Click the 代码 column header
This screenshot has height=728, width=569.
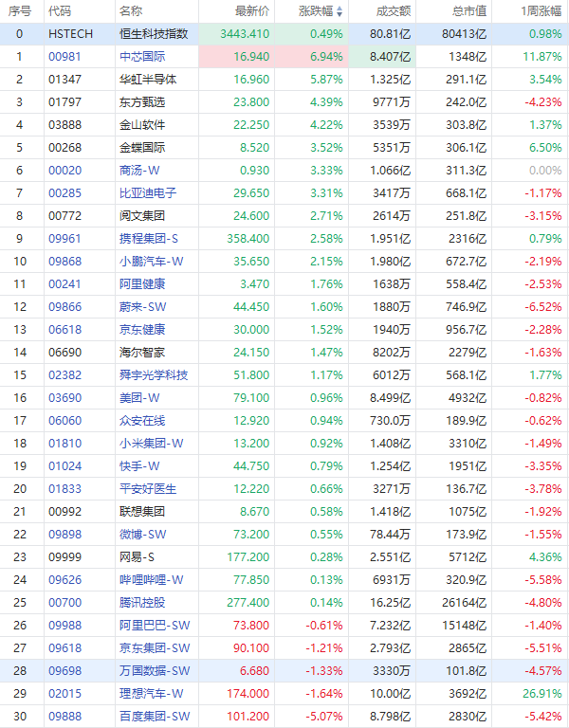point(60,11)
